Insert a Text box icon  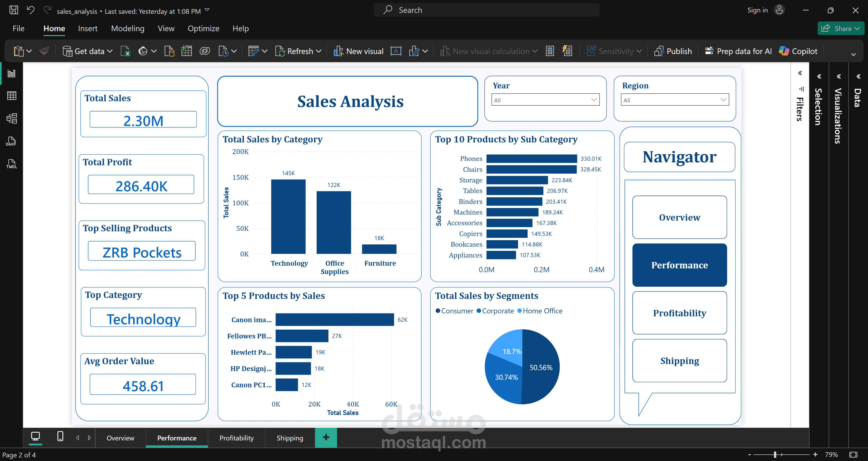[396, 51]
